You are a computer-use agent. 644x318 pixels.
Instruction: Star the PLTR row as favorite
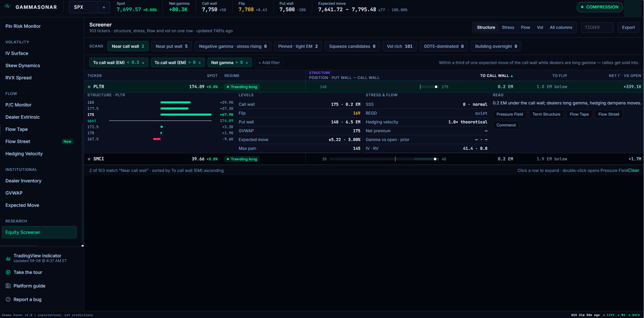89,87
